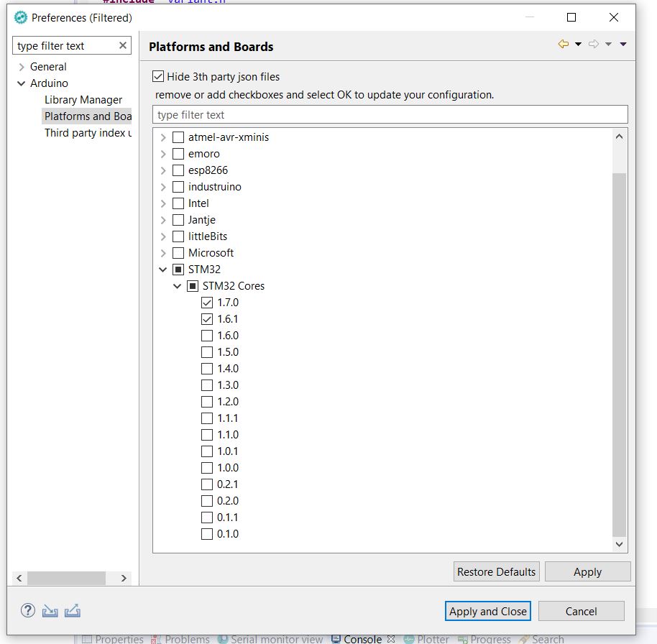
Task: Click the platform list vertical scrollbar thumb
Action: pos(620,354)
